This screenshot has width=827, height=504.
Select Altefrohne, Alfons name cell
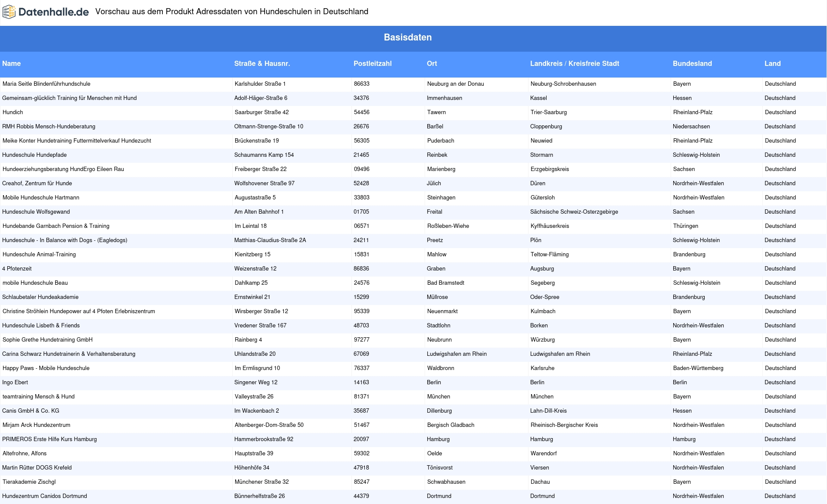pos(25,454)
